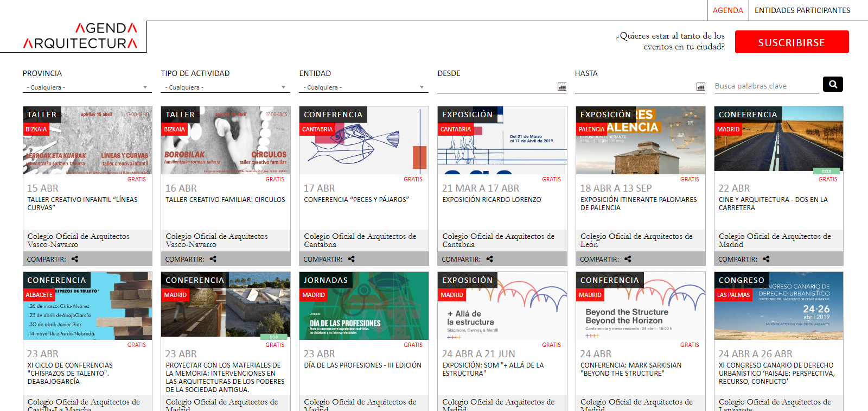This screenshot has width=868, height=411.
Task: Open Conferencia Peces y Pájaros title
Action: (x=356, y=200)
